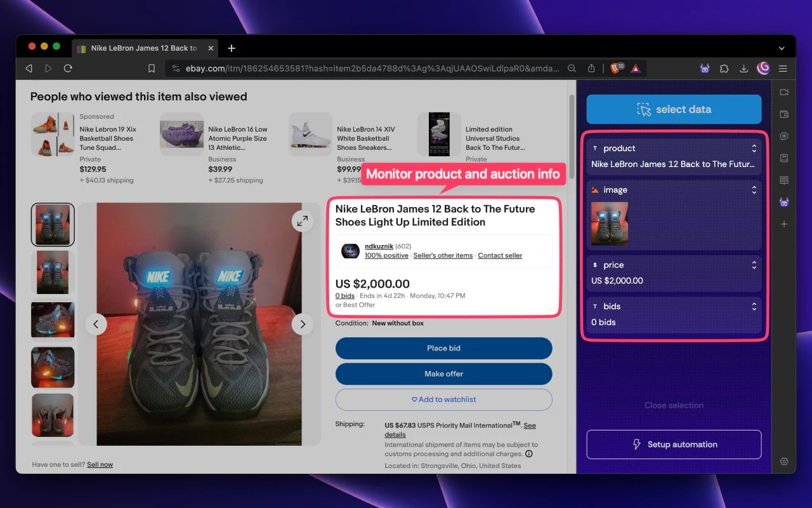The image size is (812, 508).
Task: Click the Contact seller link
Action: point(500,255)
